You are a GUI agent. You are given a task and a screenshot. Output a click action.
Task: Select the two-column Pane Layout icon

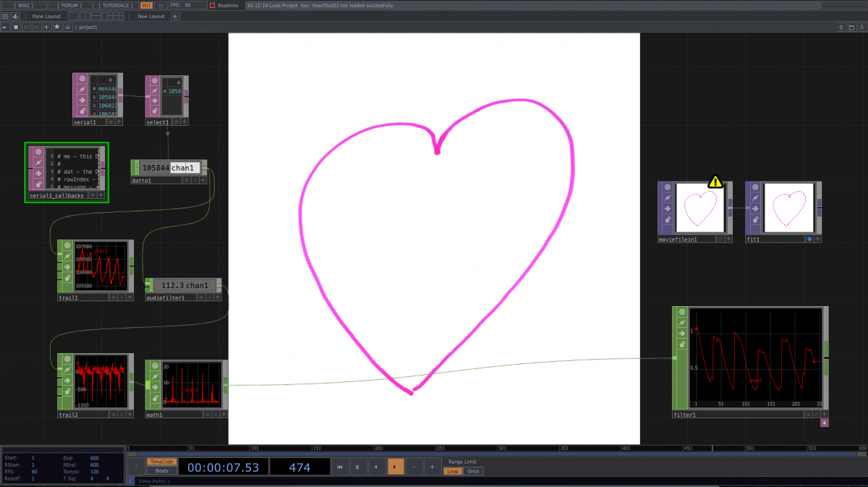[85, 15]
